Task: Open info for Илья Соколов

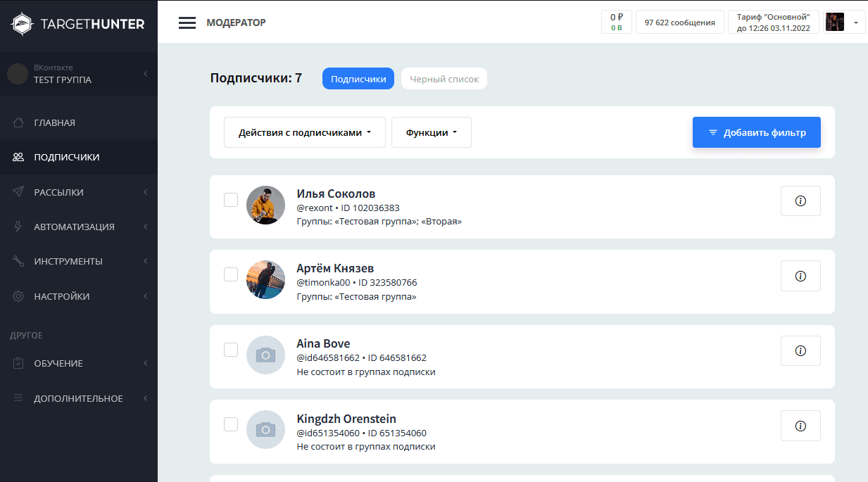Action: click(x=800, y=201)
